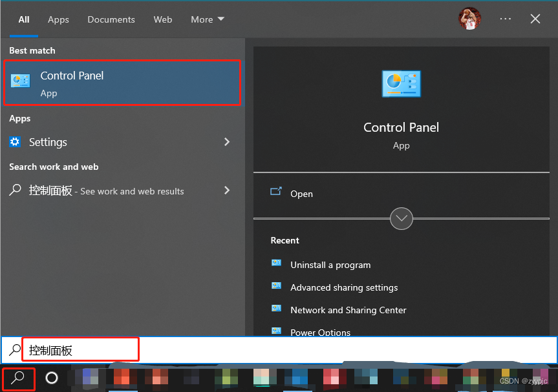Open the Control Panel best match result
Viewport: 558px width, 392px height.
click(x=122, y=83)
